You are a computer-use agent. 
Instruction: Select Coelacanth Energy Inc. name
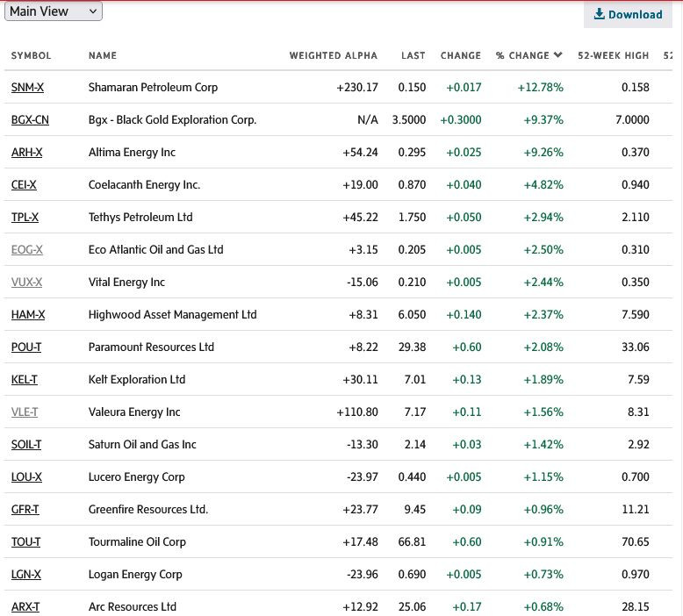click(144, 184)
